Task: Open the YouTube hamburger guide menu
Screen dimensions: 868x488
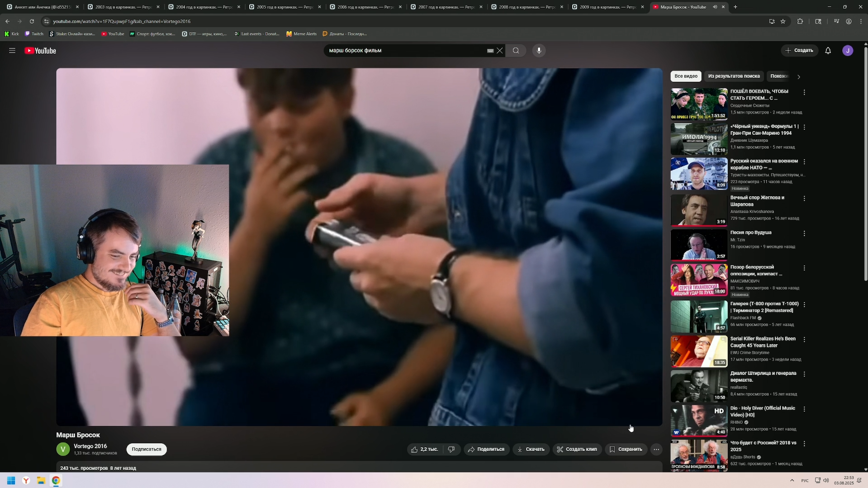Action: (12, 51)
